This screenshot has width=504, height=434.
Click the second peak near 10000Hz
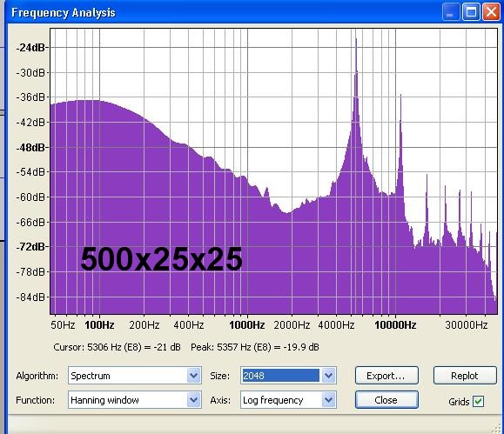point(400,97)
